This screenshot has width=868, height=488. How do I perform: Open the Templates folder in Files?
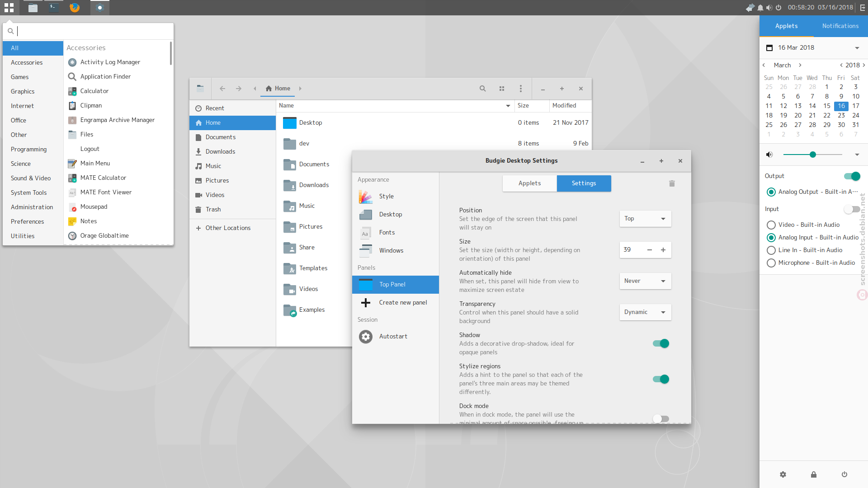point(313,268)
